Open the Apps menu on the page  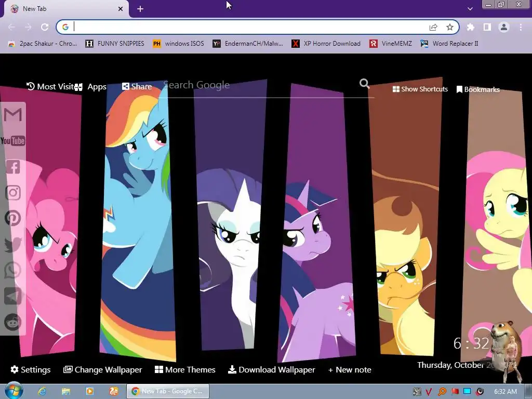click(x=91, y=87)
